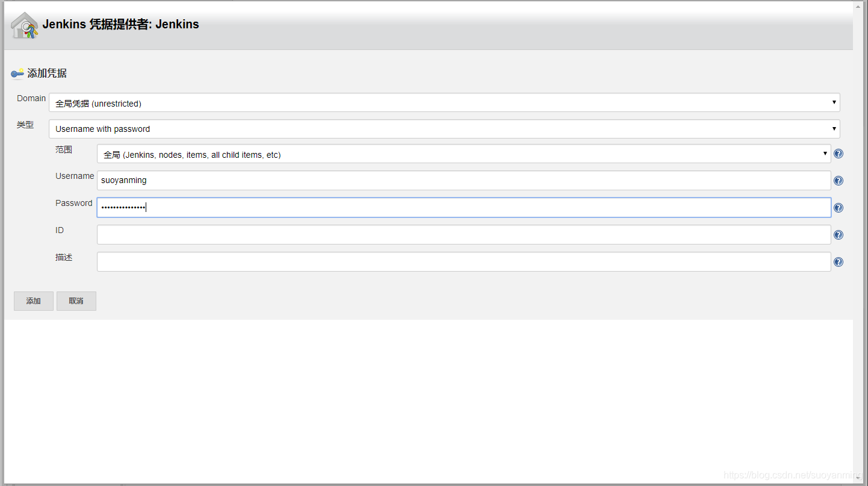Click the empty ID input field
868x486 pixels.
click(x=463, y=234)
